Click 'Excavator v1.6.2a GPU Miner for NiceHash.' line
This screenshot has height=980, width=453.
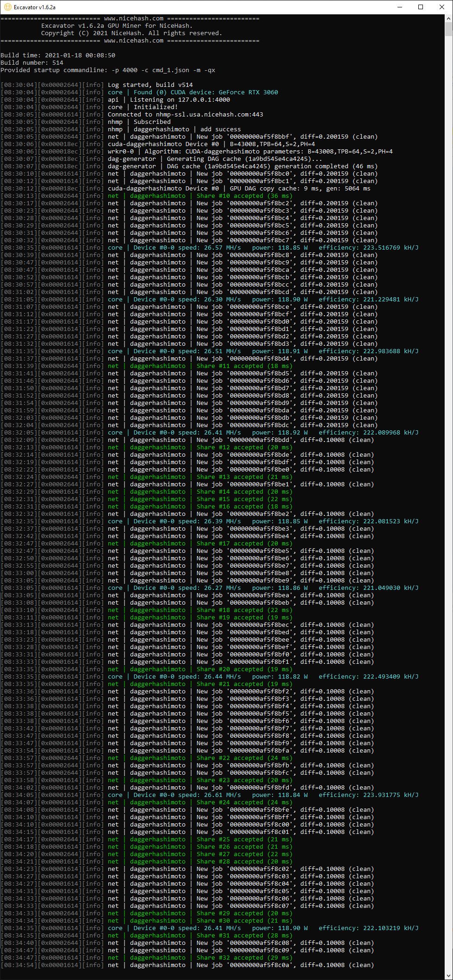tap(117, 26)
